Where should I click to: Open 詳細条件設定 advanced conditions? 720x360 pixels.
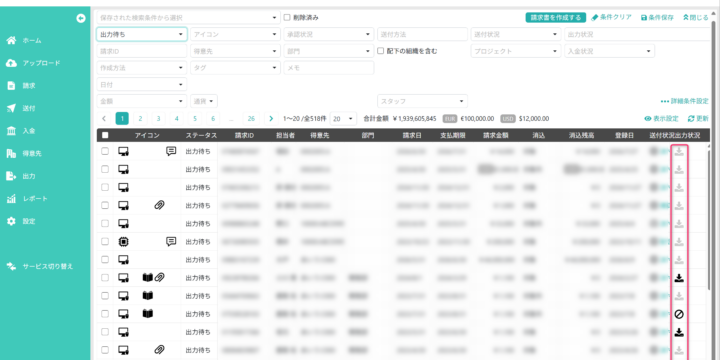tap(685, 101)
